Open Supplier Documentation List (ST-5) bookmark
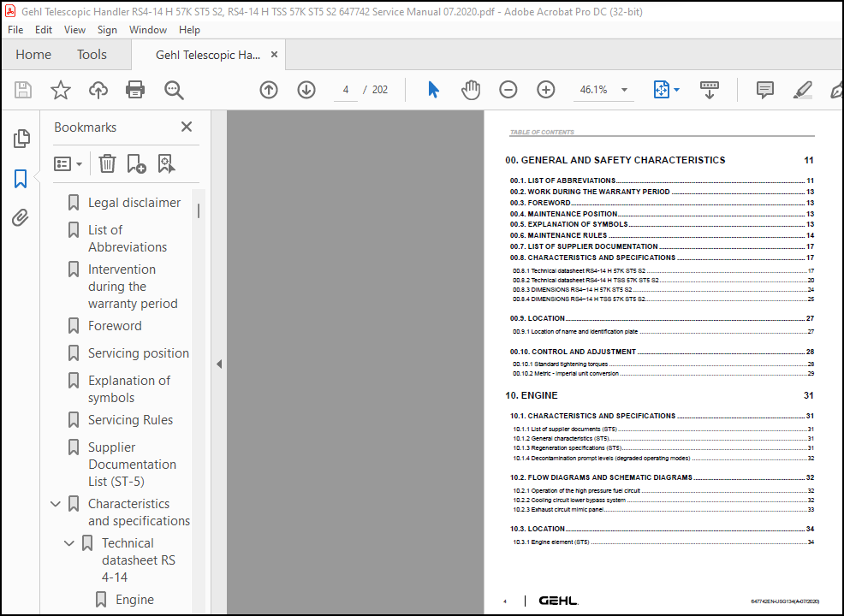 coord(133,465)
